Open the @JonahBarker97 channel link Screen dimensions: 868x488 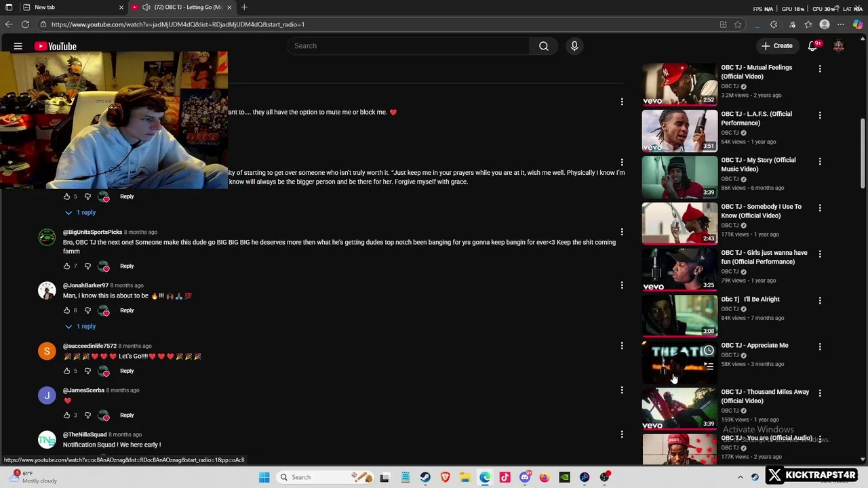(x=85, y=285)
